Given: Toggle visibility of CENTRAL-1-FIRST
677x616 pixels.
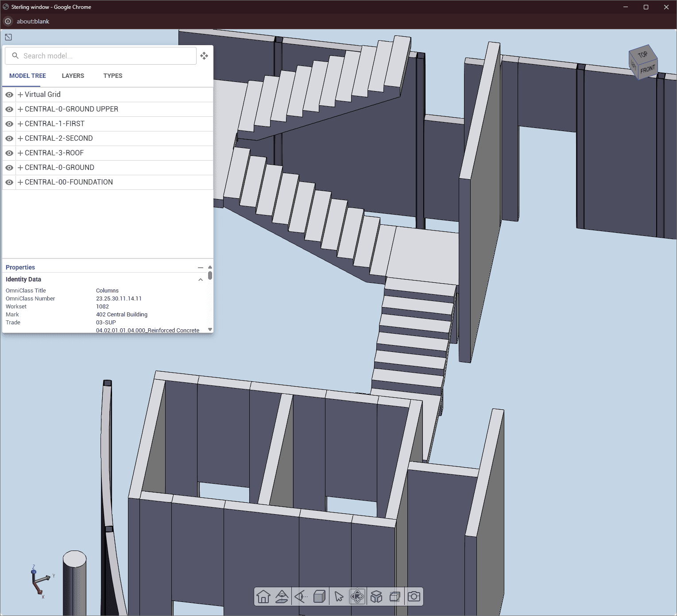Looking at the screenshot, I should [9, 124].
